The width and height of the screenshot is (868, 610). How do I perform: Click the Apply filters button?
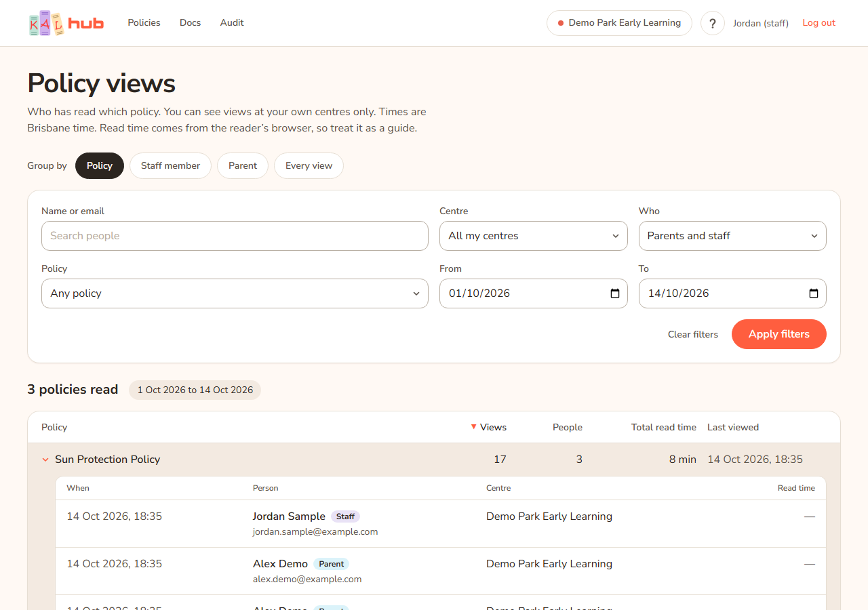coord(779,334)
